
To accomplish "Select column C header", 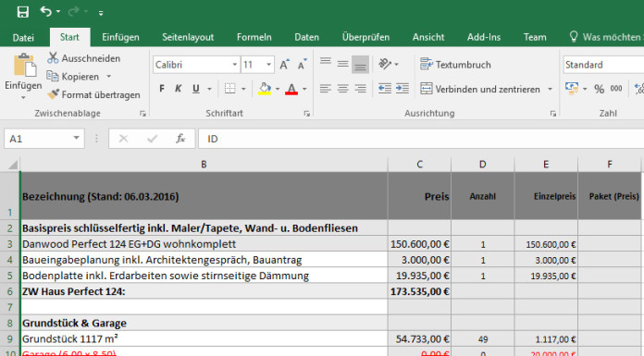I will pyautogui.click(x=419, y=165).
